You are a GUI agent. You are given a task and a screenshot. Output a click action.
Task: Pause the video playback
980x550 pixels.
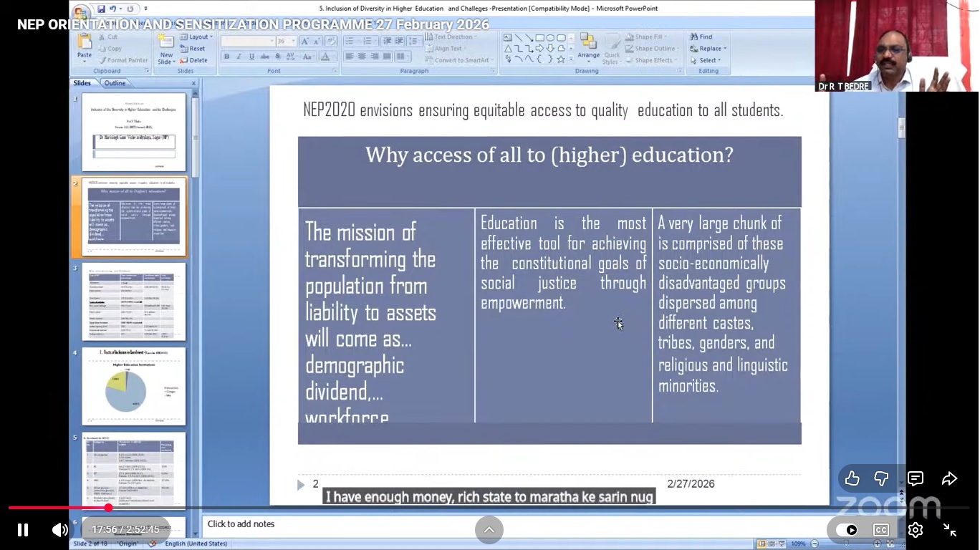click(23, 530)
